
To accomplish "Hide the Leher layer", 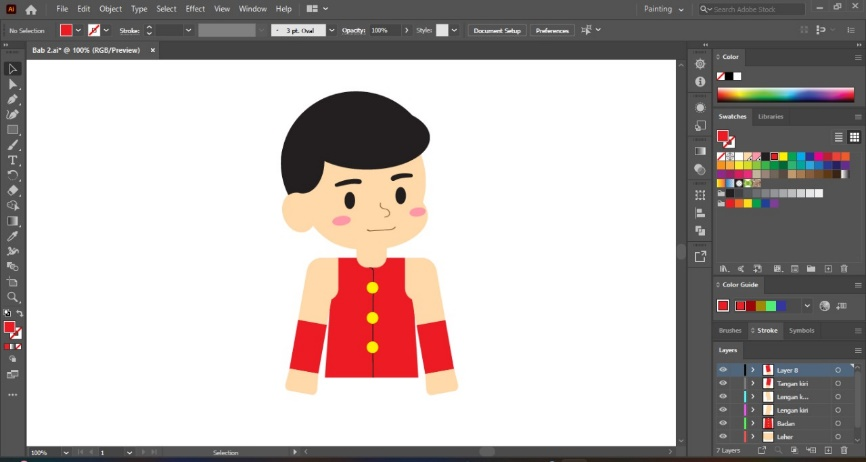I will pyautogui.click(x=723, y=437).
